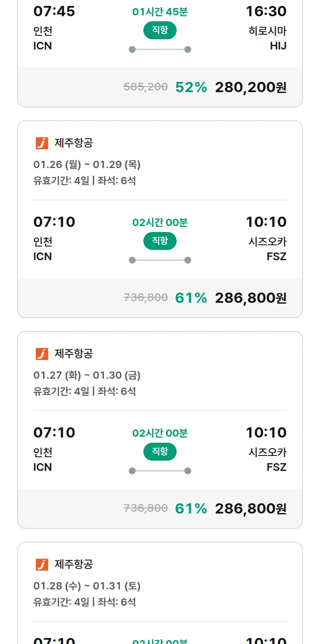Tap the 07:10 departure time on 01.26 flight

coord(54,222)
